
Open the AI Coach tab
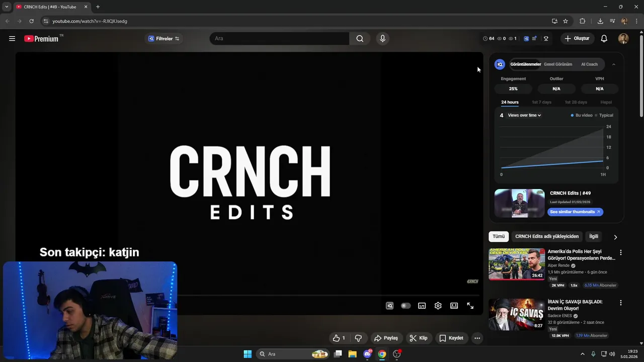point(589,64)
